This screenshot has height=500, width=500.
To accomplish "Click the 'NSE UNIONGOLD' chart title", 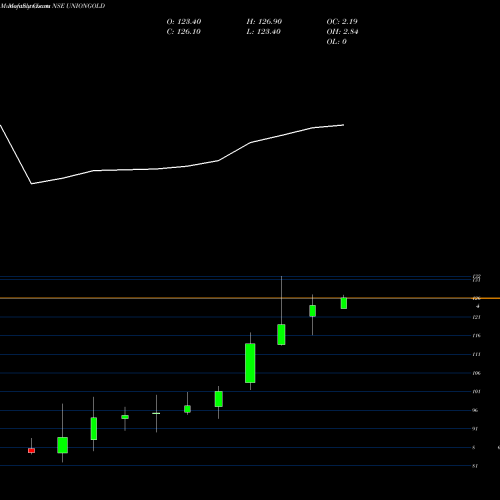I will [79, 6].
